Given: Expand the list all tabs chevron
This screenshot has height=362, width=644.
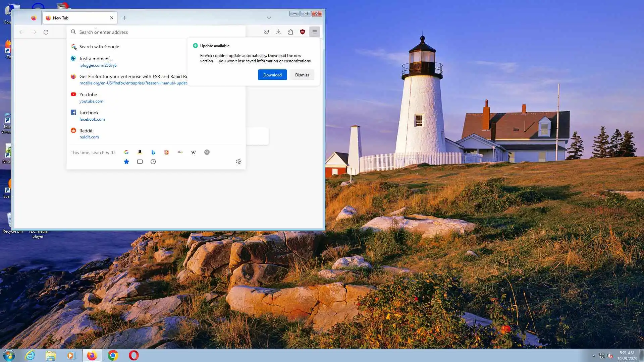Looking at the screenshot, I should (x=269, y=18).
